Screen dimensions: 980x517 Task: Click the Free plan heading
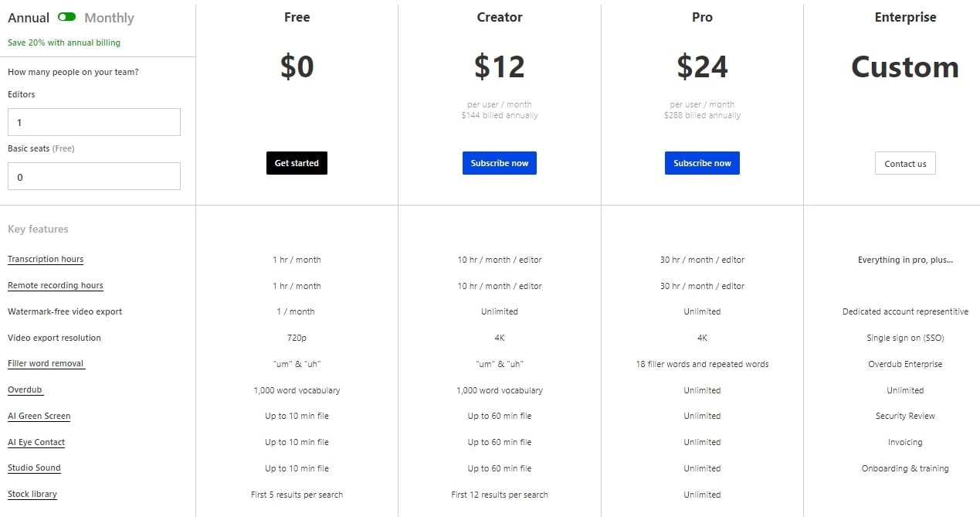click(x=297, y=17)
